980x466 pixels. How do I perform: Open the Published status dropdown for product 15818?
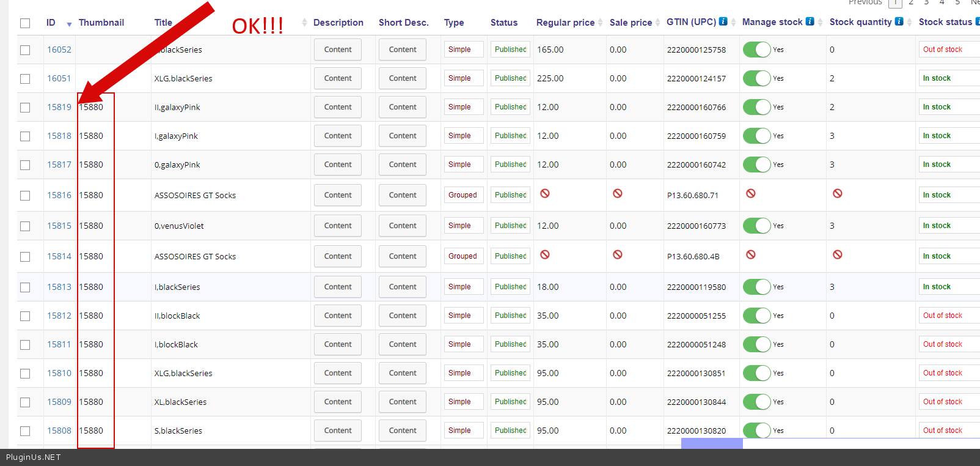pos(510,136)
